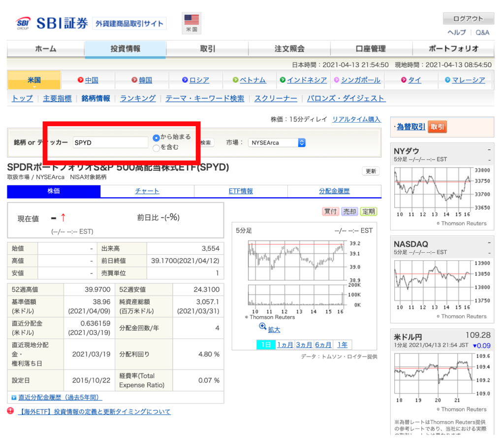504x438 pixels.
Task: Switch to the ロシア market link
Action: coord(199,80)
